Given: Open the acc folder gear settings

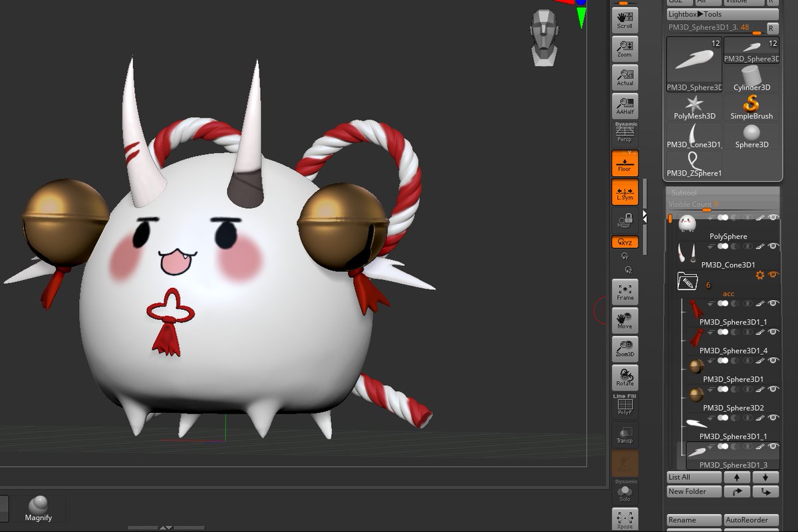Looking at the screenshot, I should 760,275.
